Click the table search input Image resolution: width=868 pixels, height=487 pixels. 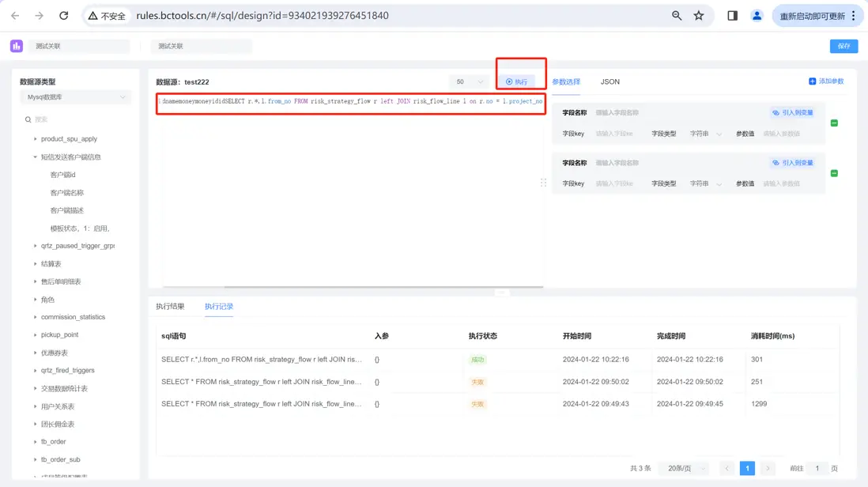[x=77, y=119]
